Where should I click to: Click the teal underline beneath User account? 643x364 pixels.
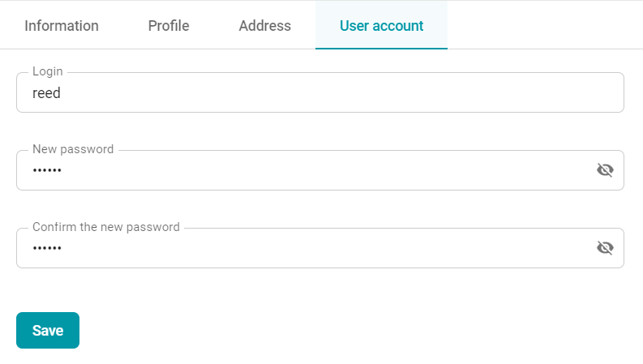pos(381,49)
